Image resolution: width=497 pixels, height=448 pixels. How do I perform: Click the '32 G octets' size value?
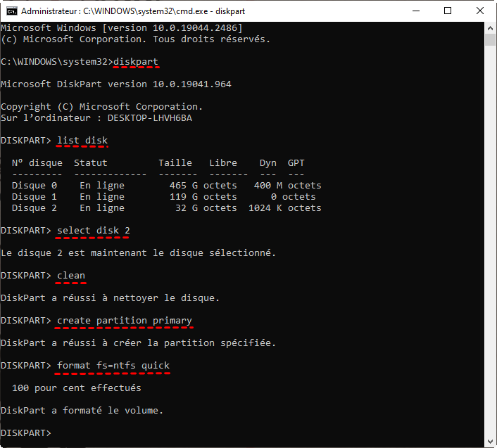[206, 207]
